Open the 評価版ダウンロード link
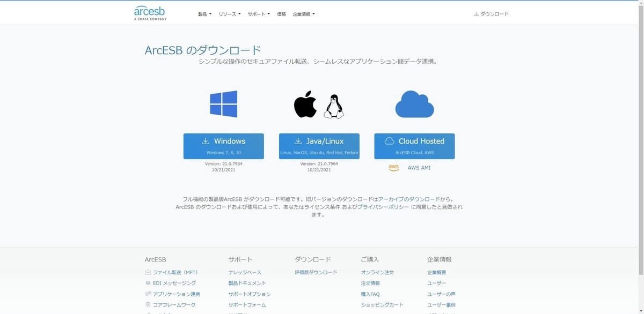 tap(316, 272)
